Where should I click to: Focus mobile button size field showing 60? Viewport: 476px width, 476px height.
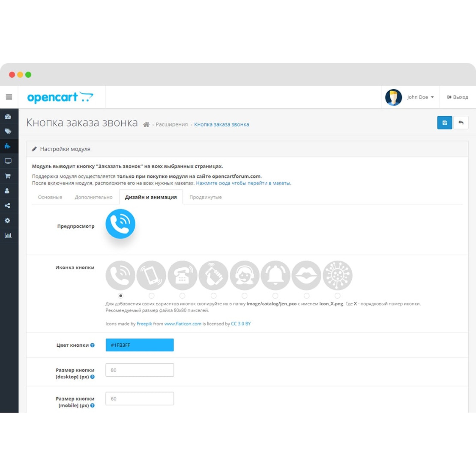coord(140,399)
